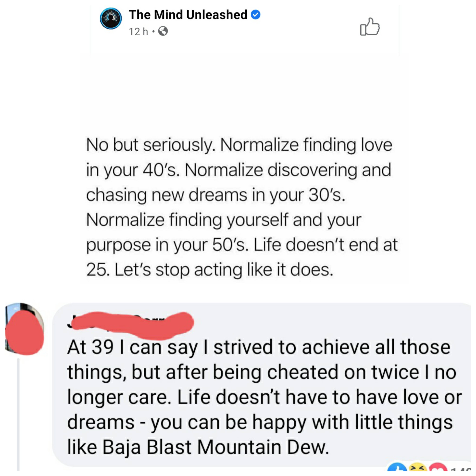Viewport: 476px width, 476px height.
Task: Click the blue verified badge
Action: click(x=256, y=15)
